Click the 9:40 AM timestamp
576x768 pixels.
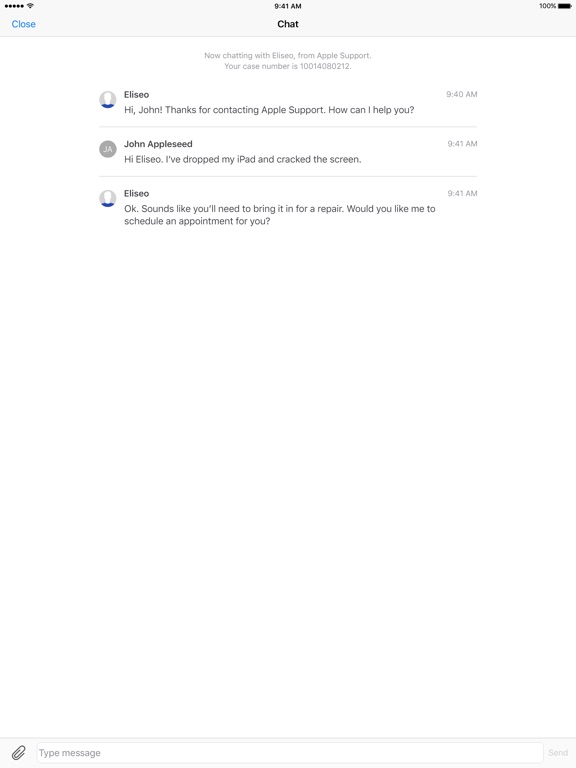coord(461,94)
